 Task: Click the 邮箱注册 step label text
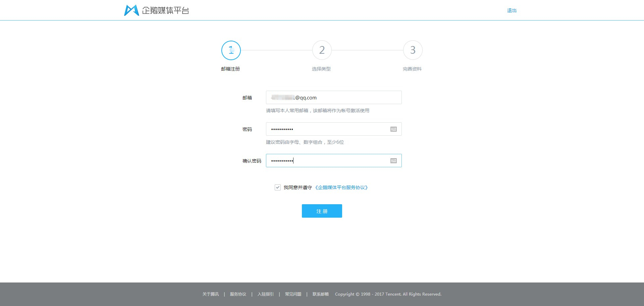(x=231, y=69)
